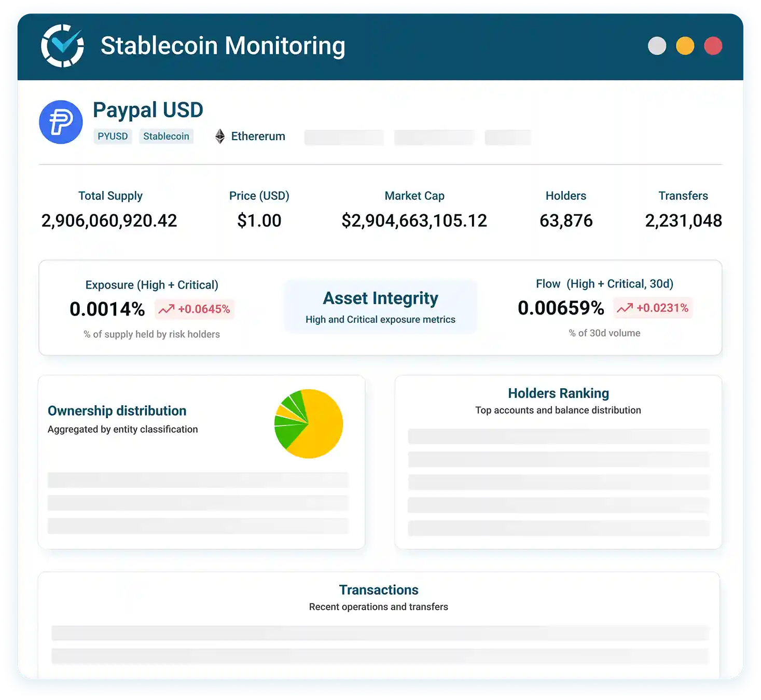Click the $1.00 price value
The width and height of the screenshot is (761, 700).
click(x=259, y=221)
